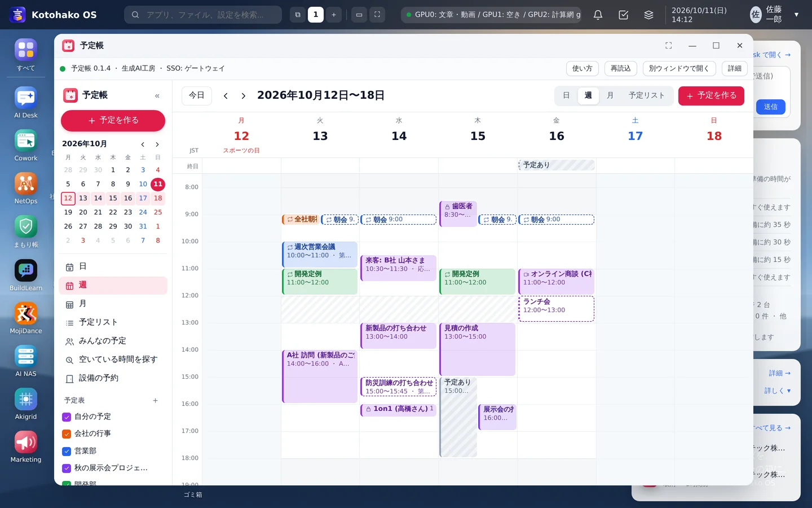This screenshot has width=812, height=508.
Task: Click the 今日 button
Action: [197, 96]
